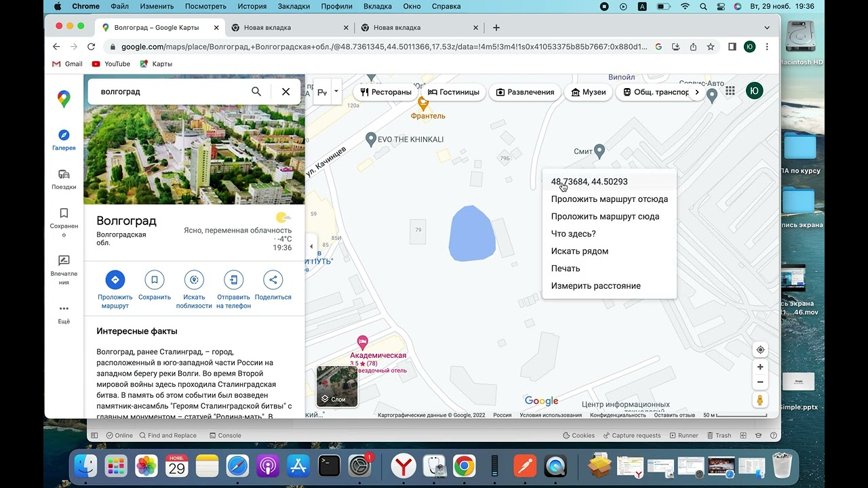Open the Слои layers thumbnail
The width and height of the screenshot is (868, 488).
click(337, 386)
